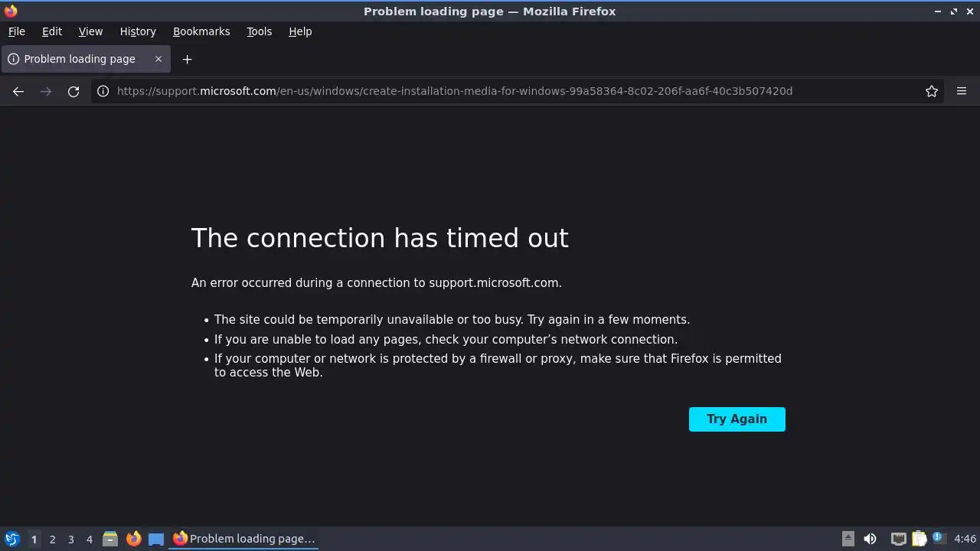The width and height of the screenshot is (980, 551).
Task: Click the bullet about firewall or proxy
Action: click(498, 365)
